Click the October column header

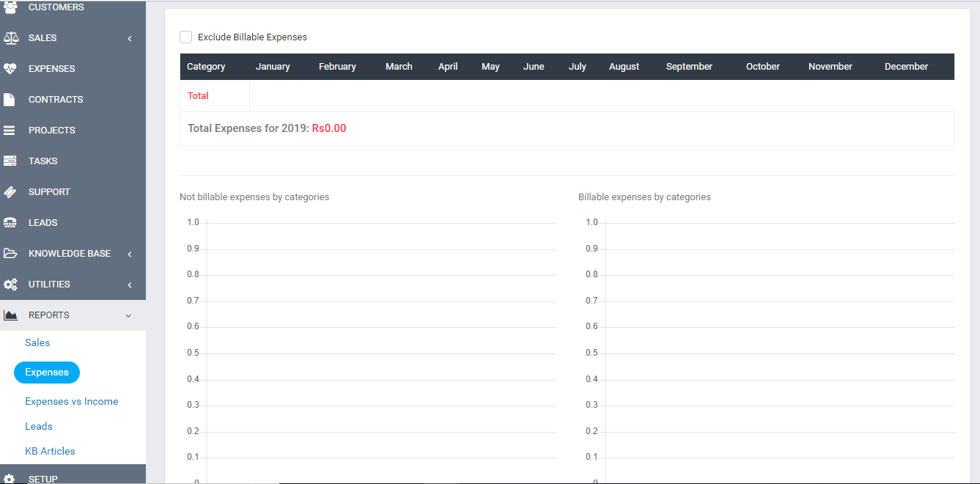[763, 67]
